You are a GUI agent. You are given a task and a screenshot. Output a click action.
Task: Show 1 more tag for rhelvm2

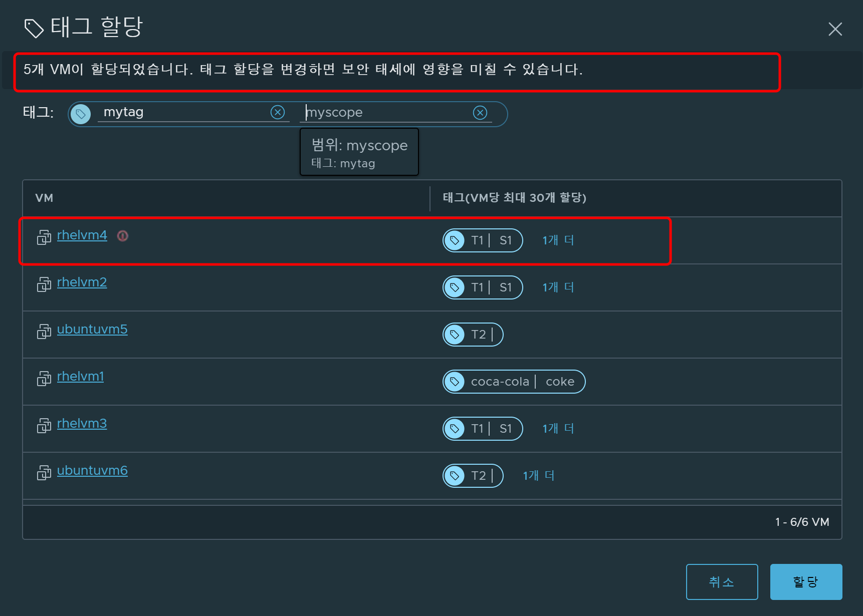(558, 287)
